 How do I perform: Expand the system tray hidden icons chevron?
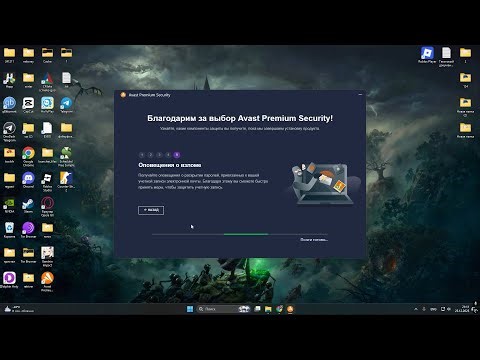click(416, 309)
